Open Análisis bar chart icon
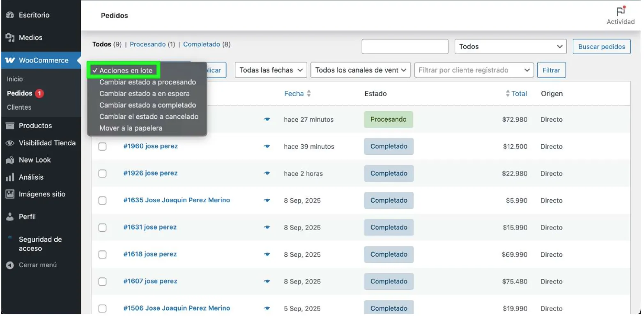Image resolution: width=644 pixels, height=318 pixels. pos(10,177)
